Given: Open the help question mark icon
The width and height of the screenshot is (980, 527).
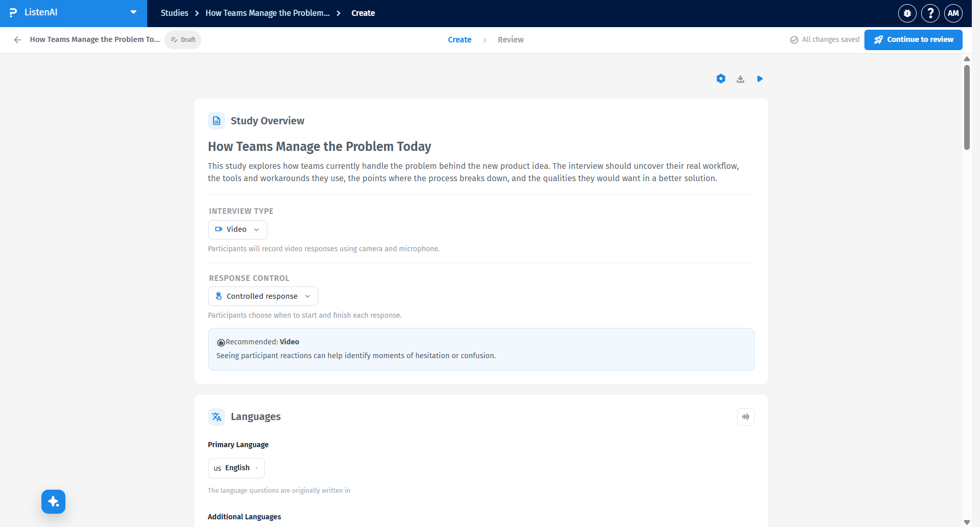Looking at the screenshot, I should (x=930, y=13).
